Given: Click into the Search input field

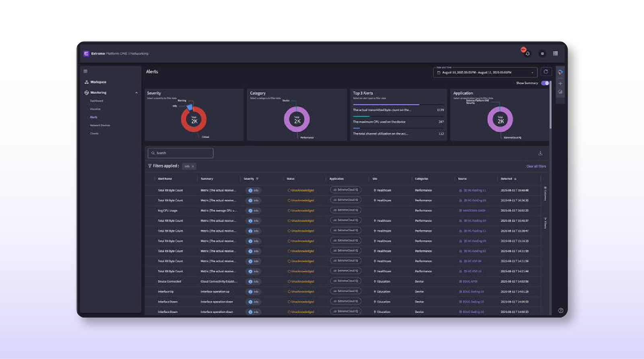Looking at the screenshot, I should pyautogui.click(x=180, y=153).
